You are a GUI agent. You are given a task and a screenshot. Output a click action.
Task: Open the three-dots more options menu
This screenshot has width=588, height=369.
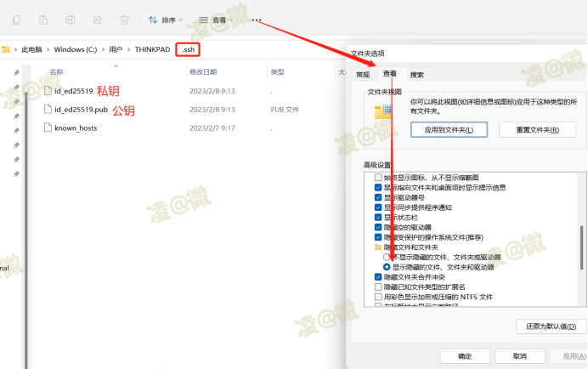(256, 20)
